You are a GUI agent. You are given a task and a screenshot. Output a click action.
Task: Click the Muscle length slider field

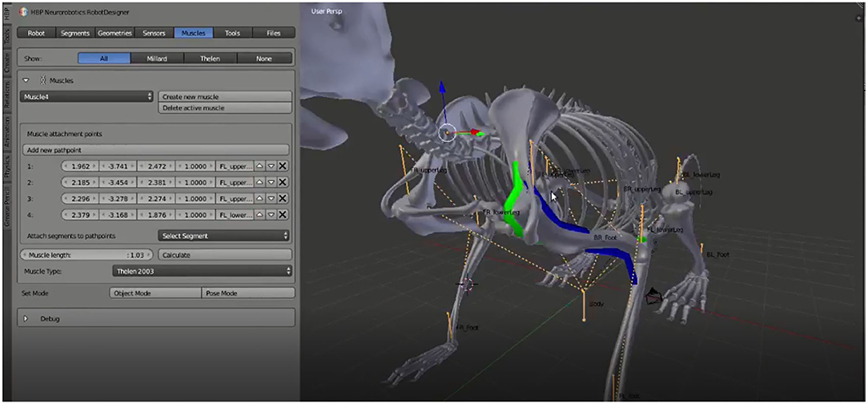pos(87,255)
